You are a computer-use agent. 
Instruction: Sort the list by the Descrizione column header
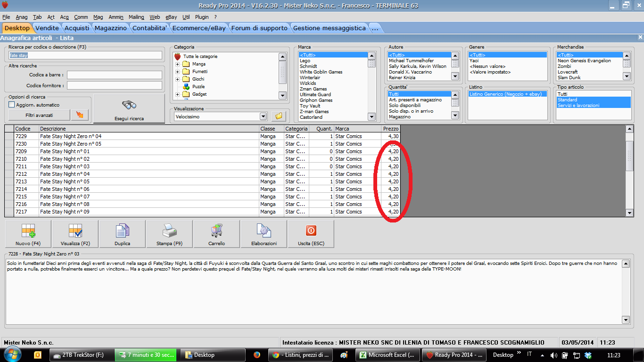point(149,129)
